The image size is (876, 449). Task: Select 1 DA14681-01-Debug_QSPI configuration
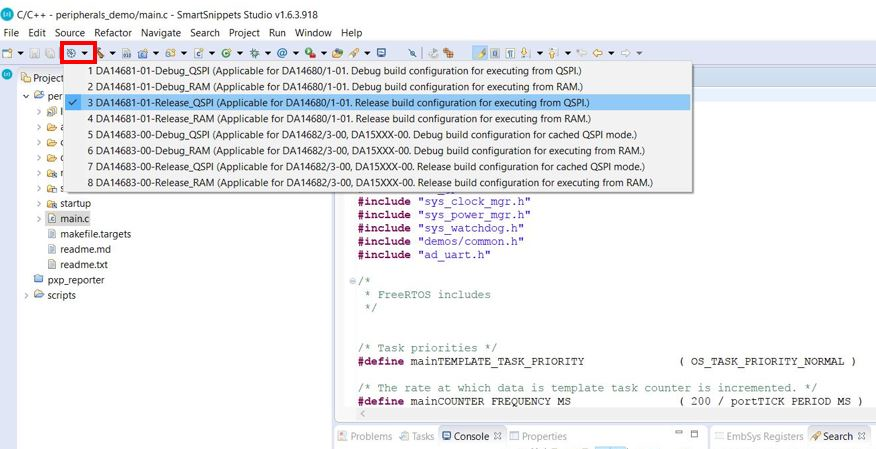378,71
